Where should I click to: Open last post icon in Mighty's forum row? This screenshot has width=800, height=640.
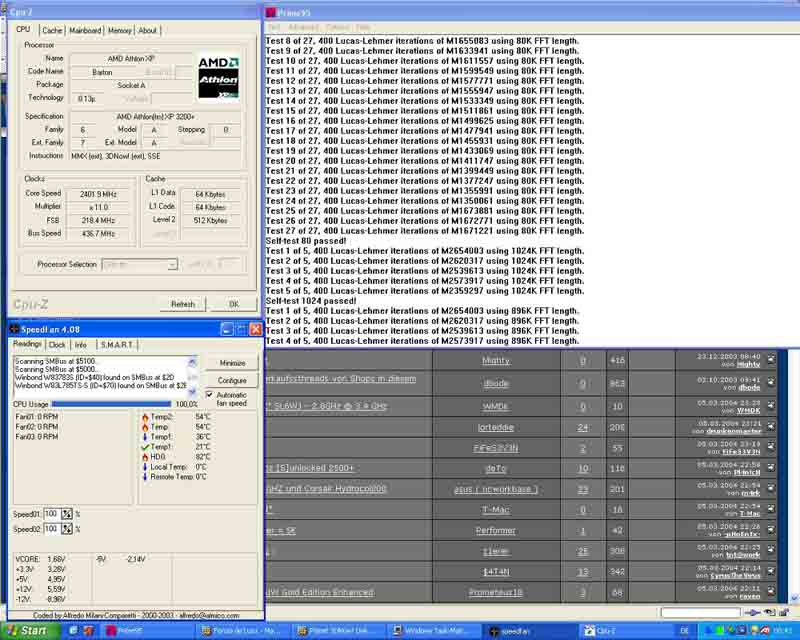(771, 358)
